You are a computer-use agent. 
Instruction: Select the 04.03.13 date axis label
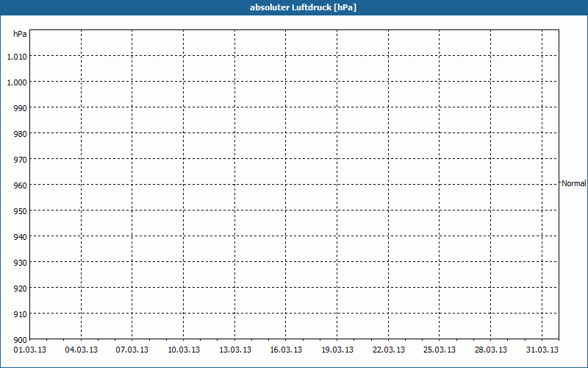pos(82,350)
